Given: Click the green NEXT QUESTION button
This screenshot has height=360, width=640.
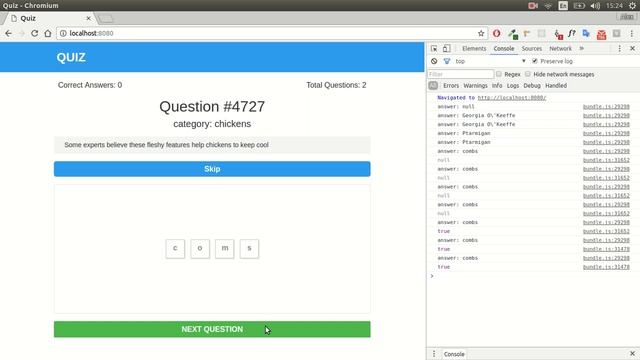Looking at the screenshot, I should click(x=212, y=329).
